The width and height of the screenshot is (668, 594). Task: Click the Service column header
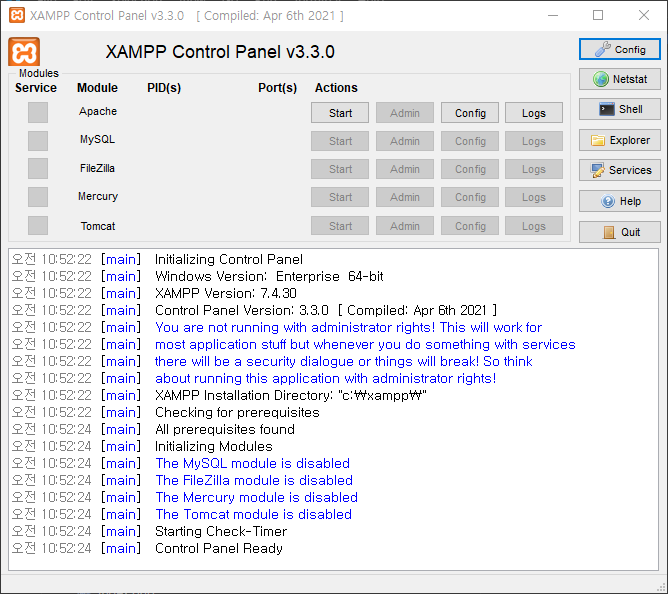(x=36, y=88)
